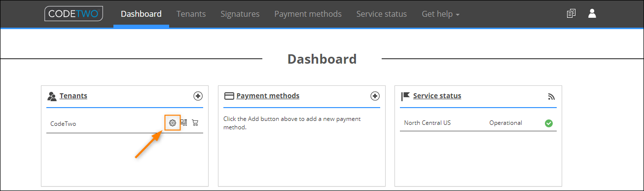Click the flag icon beside Service status
The width and height of the screenshot is (644, 191).
[x=405, y=96]
